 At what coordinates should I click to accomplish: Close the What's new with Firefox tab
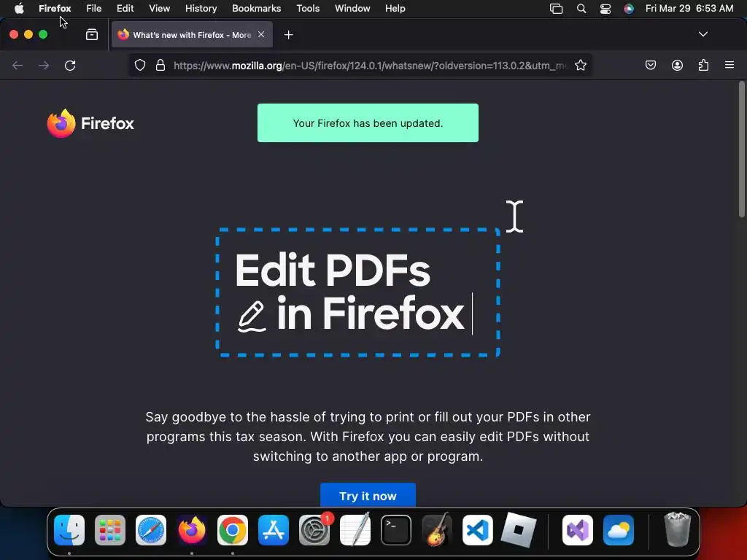tap(261, 35)
